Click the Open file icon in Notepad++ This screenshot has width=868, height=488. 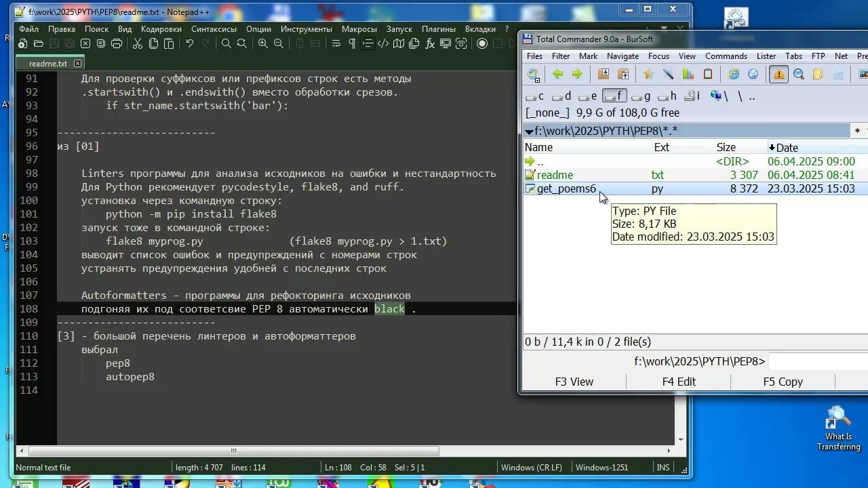[x=39, y=43]
